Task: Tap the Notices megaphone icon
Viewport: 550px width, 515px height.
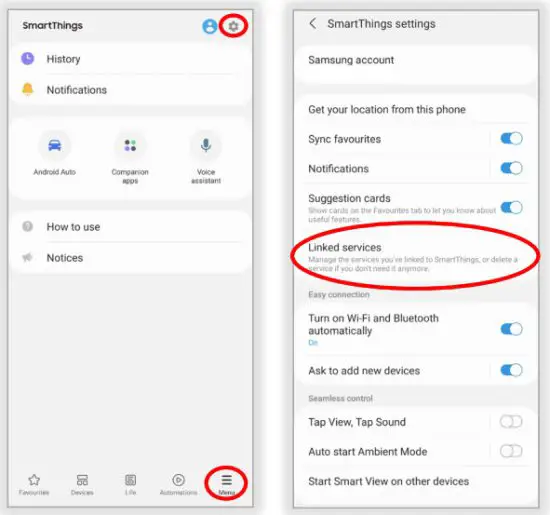Action: (28, 258)
